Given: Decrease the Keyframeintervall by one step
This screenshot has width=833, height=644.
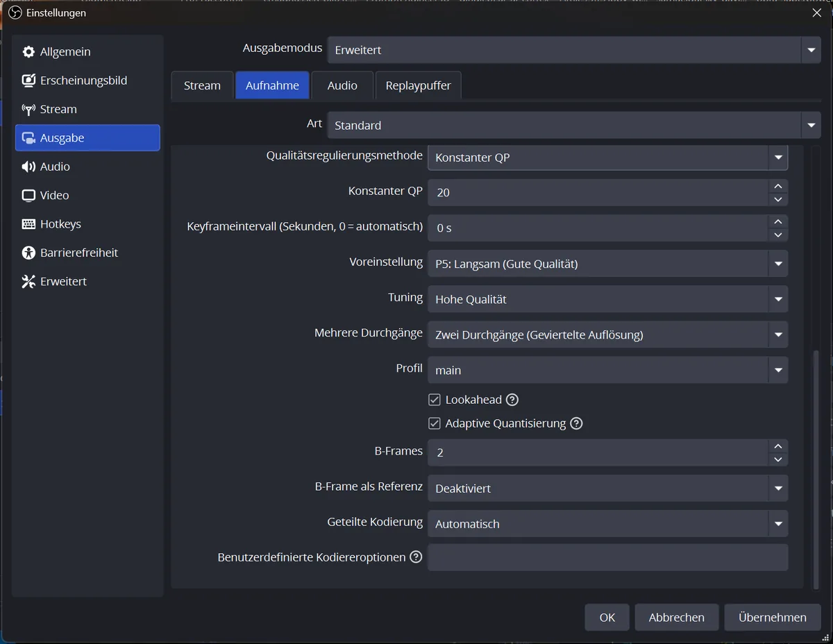Looking at the screenshot, I should pos(778,235).
